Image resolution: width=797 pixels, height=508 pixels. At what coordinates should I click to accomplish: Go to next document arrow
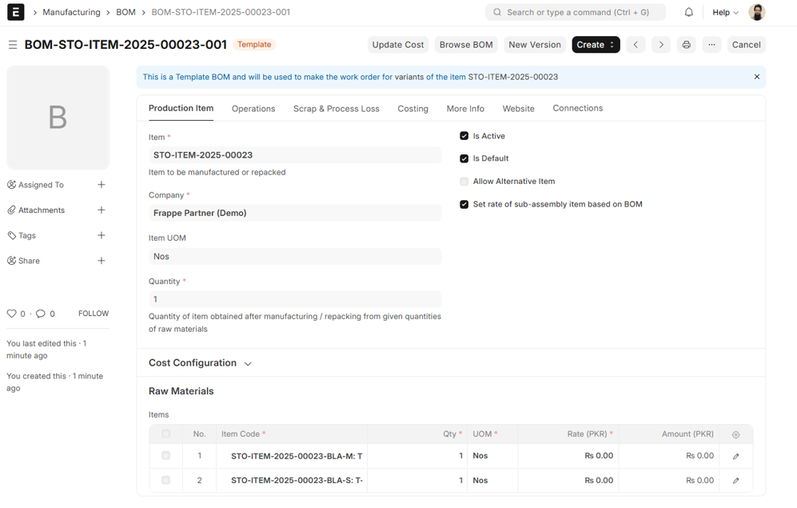[x=661, y=45]
